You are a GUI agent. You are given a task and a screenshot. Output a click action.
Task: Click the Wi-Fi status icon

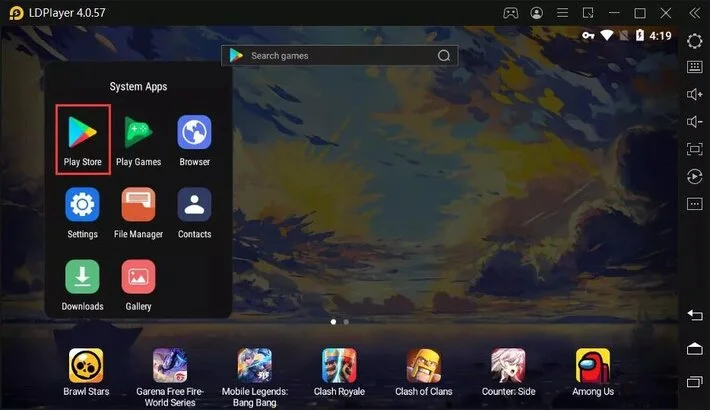(607, 35)
